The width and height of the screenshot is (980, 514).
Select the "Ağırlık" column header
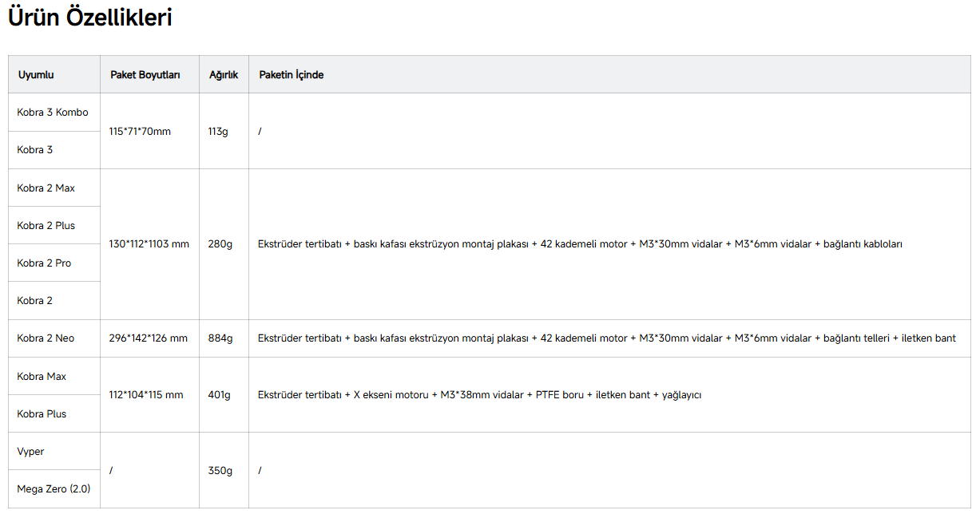(224, 75)
